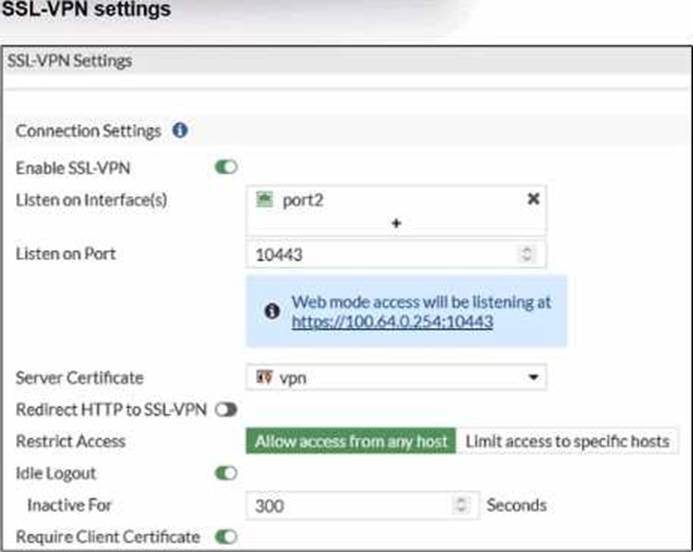The height and width of the screenshot is (552, 693).
Task: Click the vpn certificate icon
Action: tap(265, 378)
